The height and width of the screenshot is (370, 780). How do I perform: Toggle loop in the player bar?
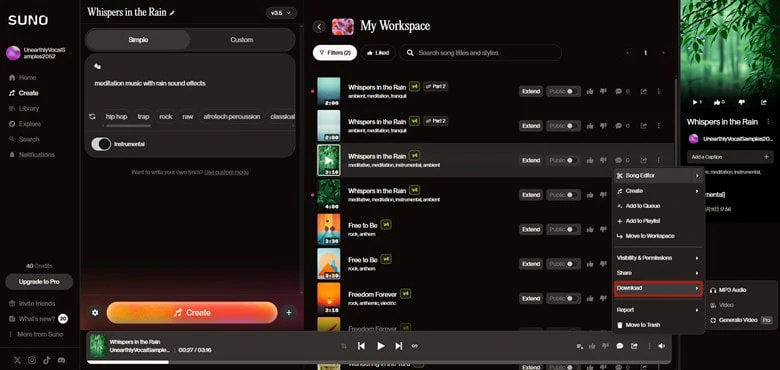tap(414, 346)
